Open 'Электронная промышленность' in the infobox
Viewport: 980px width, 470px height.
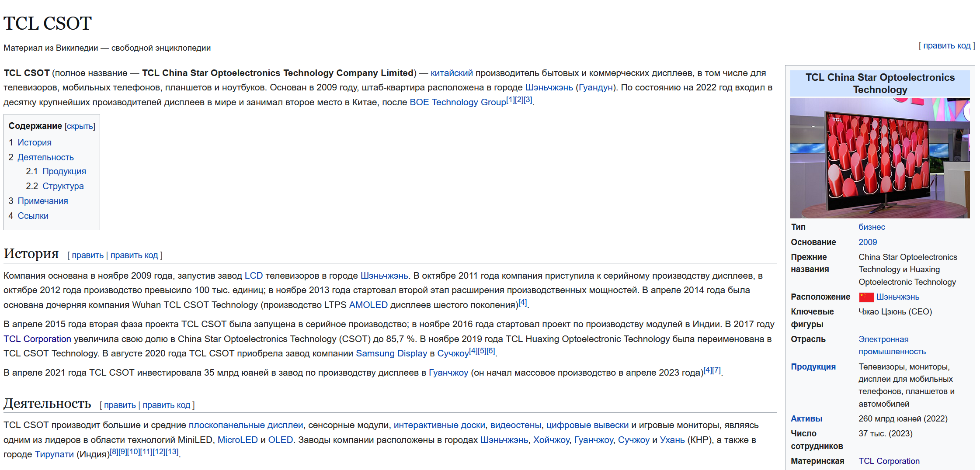tap(892, 346)
